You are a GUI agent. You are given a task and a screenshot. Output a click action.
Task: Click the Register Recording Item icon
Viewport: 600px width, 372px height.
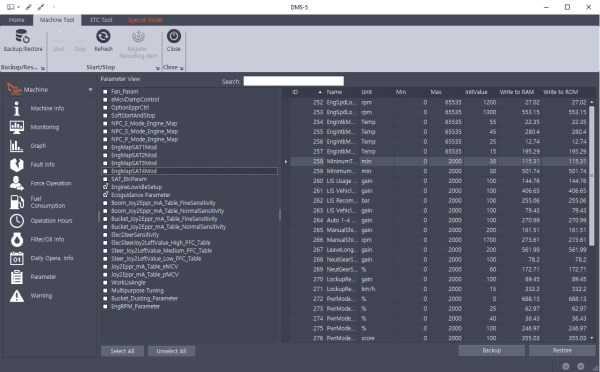138,36
